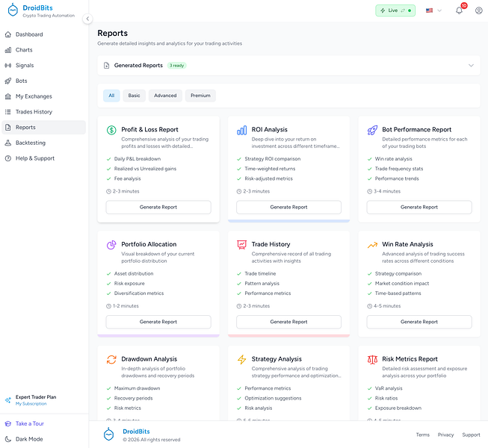The image size is (488, 448).
Task: Select the Advanced filter tab
Action: [165, 96]
